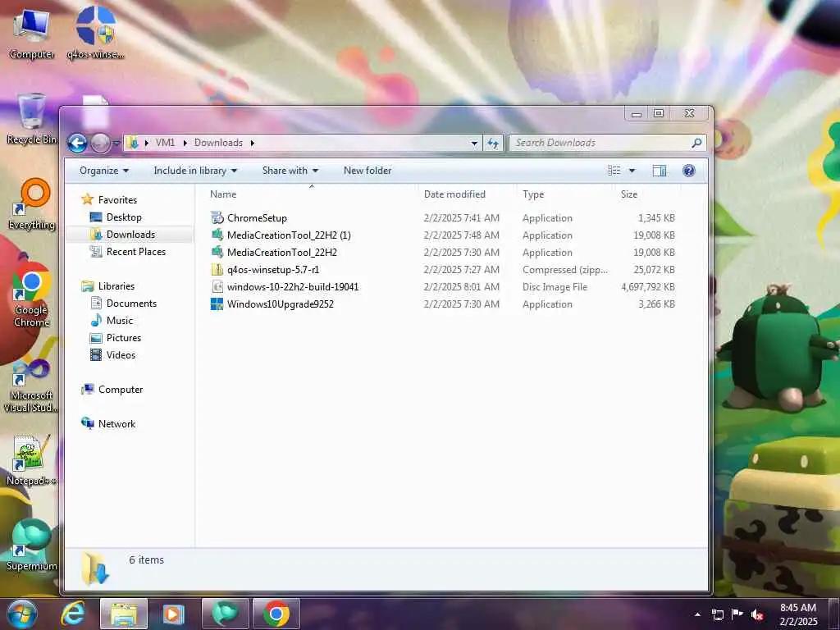The width and height of the screenshot is (840, 630).
Task: Click the Windows Start orb
Action: 22,614
